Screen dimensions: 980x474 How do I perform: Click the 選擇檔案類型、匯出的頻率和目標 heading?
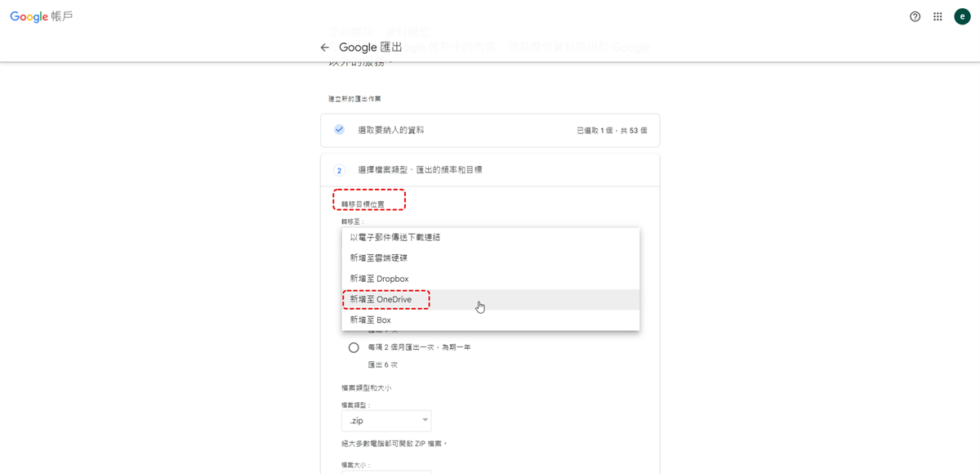click(420, 170)
